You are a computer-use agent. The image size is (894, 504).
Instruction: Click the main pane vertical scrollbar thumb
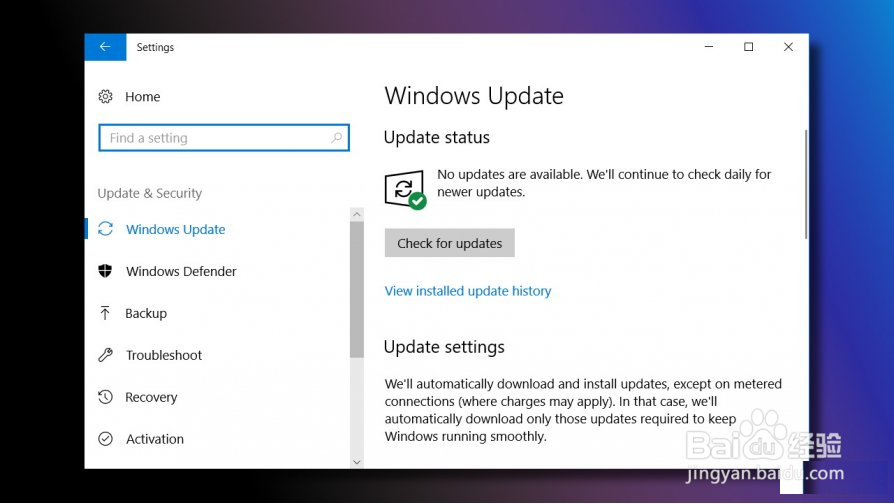806,184
